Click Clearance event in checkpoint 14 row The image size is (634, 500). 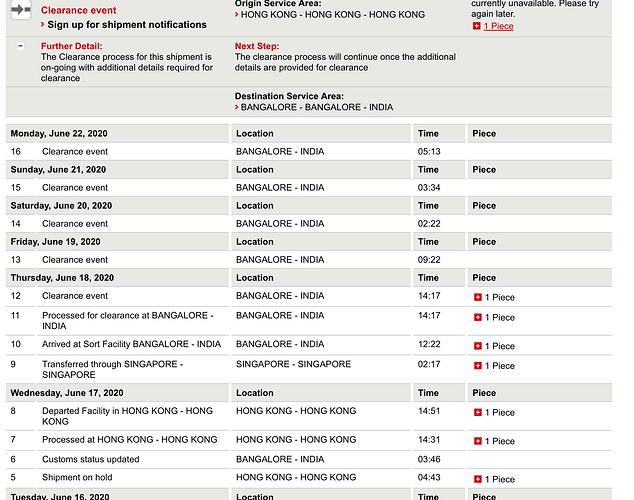point(75,224)
